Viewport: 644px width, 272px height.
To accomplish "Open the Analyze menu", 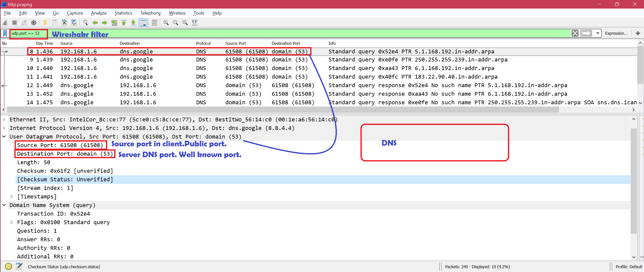I will tap(99, 13).
